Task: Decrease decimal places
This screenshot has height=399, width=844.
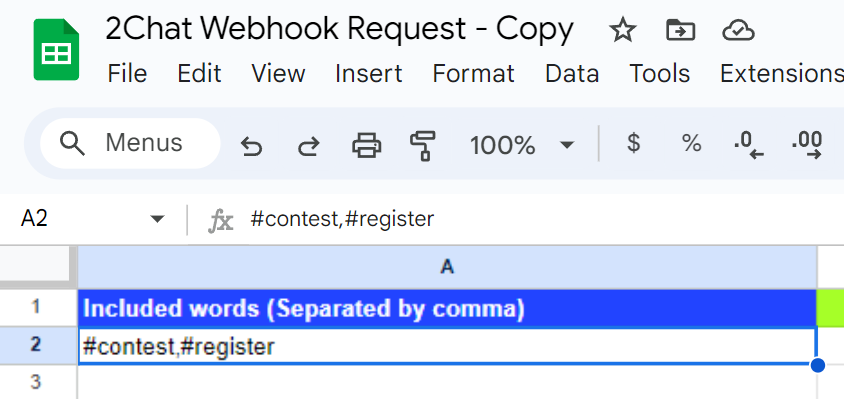Action: point(749,145)
